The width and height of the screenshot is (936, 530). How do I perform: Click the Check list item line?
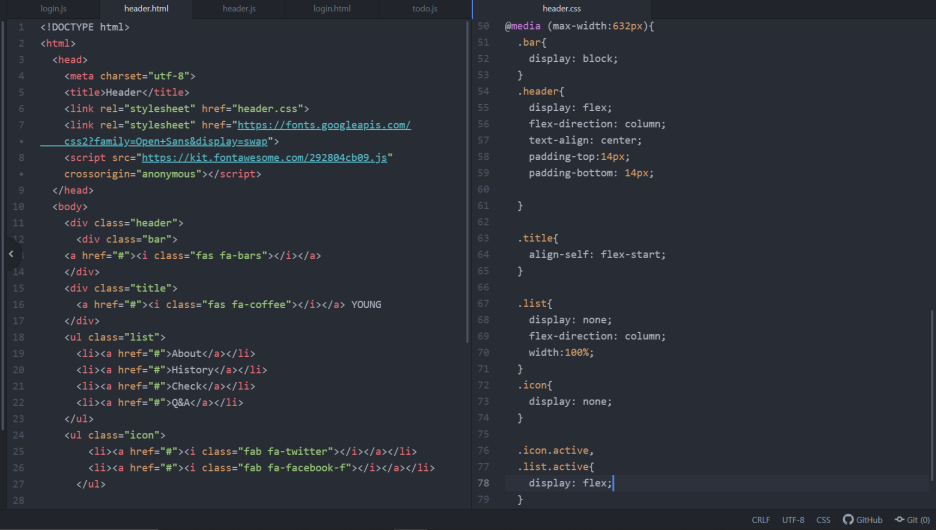(x=165, y=386)
